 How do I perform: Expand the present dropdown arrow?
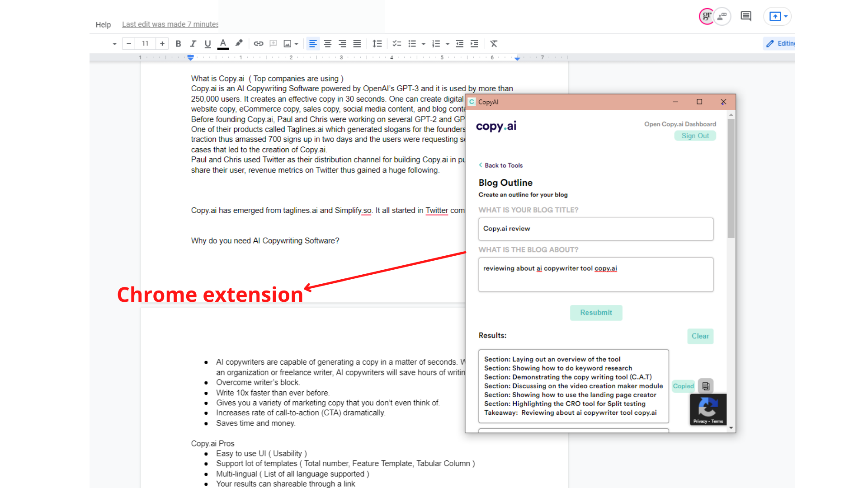tap(786, 16)
